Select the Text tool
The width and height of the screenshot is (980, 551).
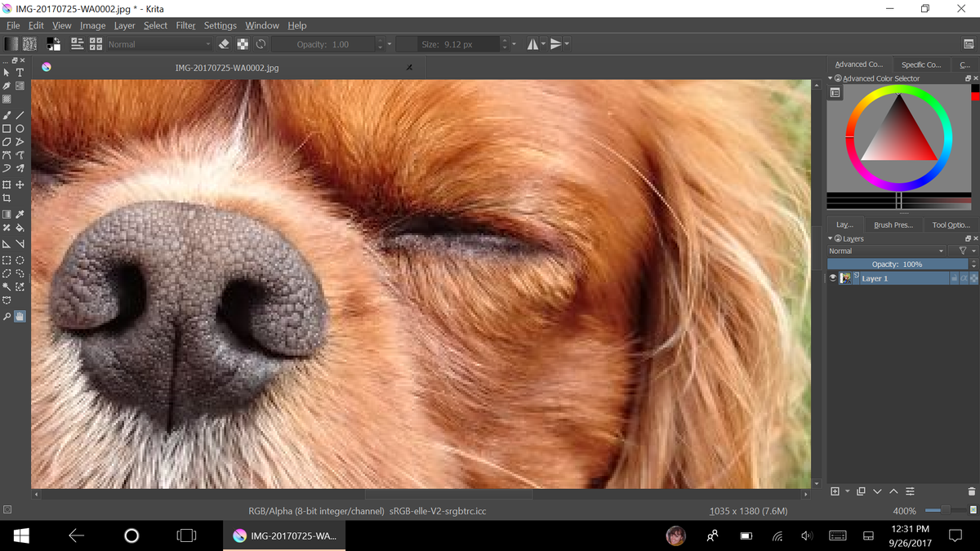click(x=19, y=72)
